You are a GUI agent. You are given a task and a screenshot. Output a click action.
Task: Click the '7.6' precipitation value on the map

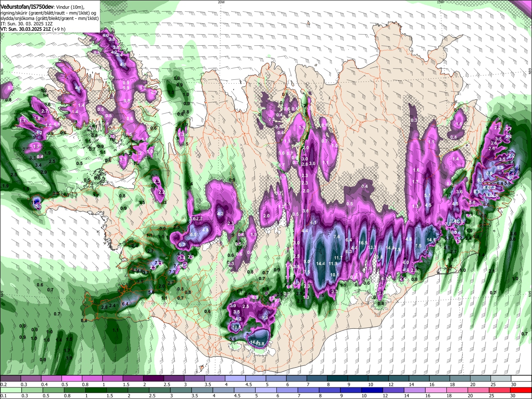click(337, 236)
